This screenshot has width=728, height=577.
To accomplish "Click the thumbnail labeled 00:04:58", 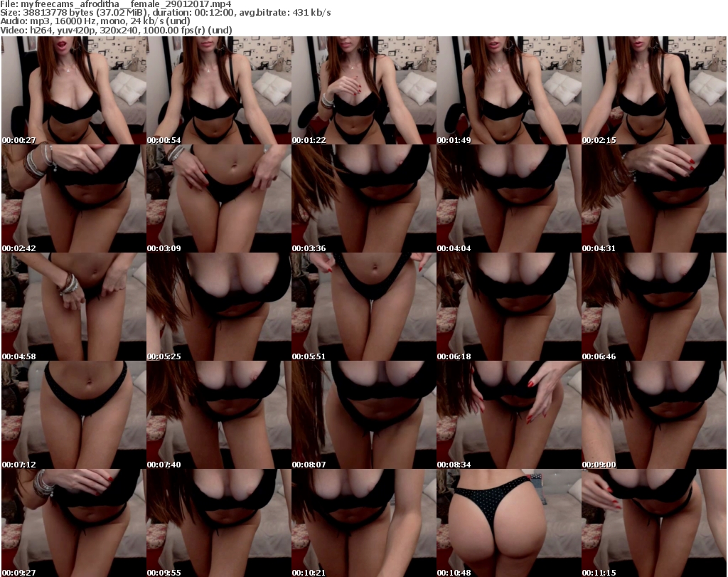I will point(73,307).
